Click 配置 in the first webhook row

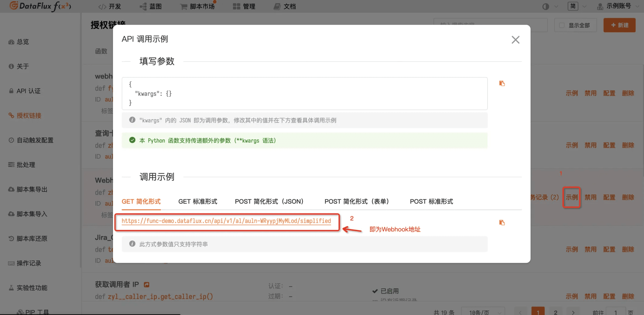[609, 93]
